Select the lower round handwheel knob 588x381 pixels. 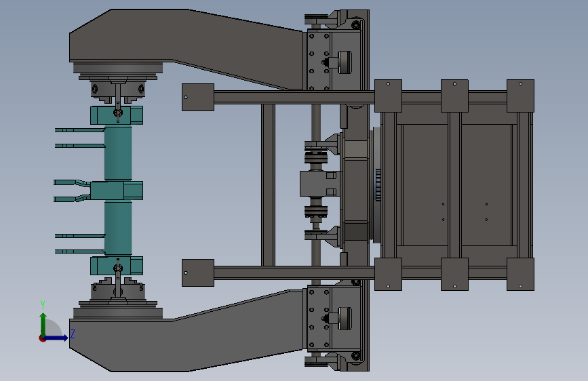coord(345,319)
